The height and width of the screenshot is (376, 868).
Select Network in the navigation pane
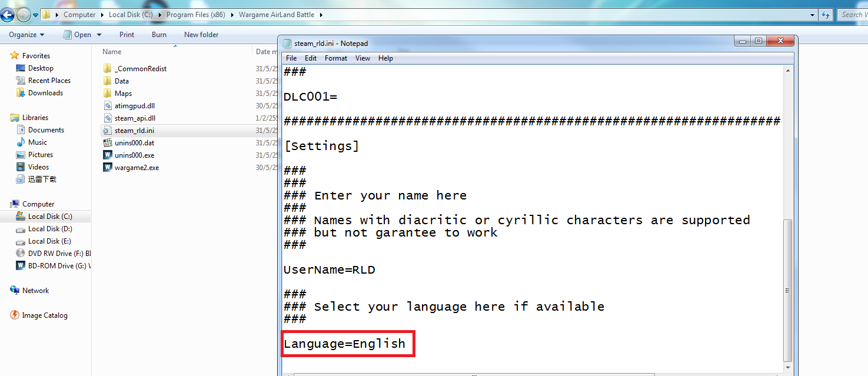(x=35, y=291)
